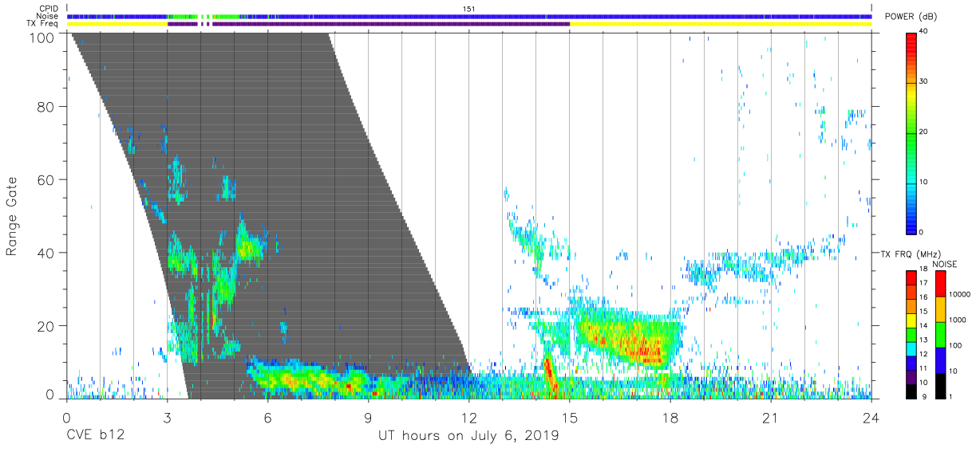Click the '3' tick on UT hours axis
Screen dimensions: 980x452
click(x=167, y=419)
